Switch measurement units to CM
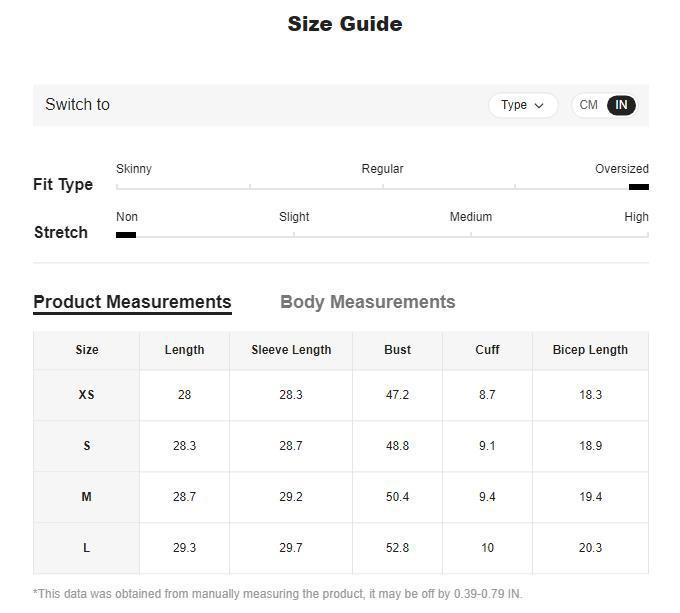 (x=589, y=105)
